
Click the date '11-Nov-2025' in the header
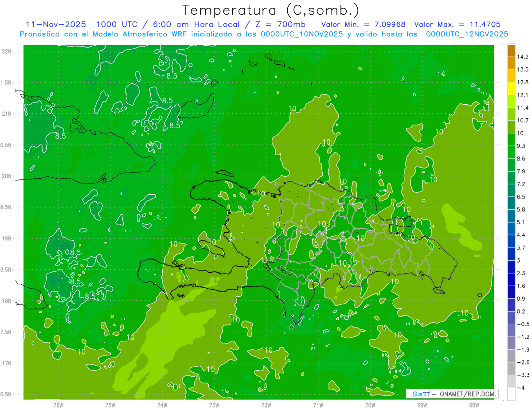coord(56,24)
